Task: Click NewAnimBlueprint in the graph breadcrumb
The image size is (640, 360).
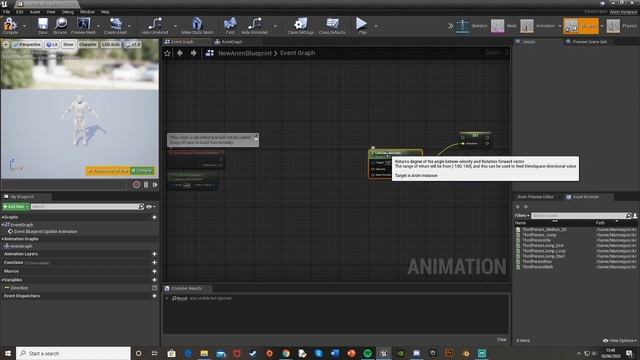Action: 245,53
